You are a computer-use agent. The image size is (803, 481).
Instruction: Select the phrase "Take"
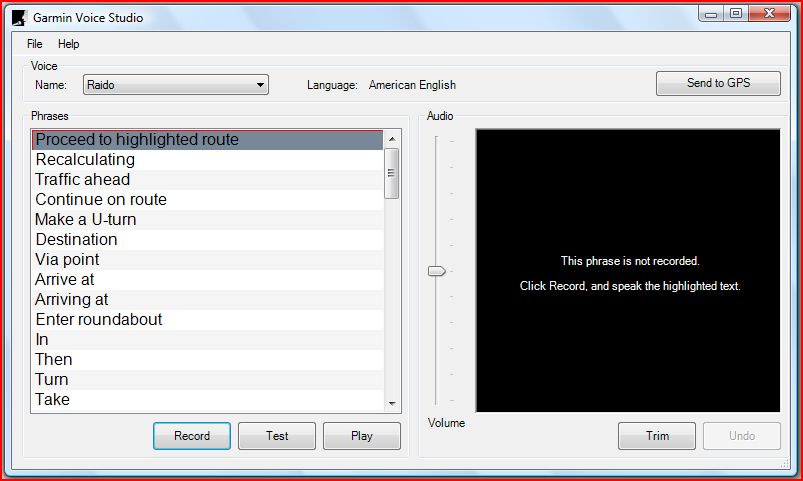pos(207,400)
